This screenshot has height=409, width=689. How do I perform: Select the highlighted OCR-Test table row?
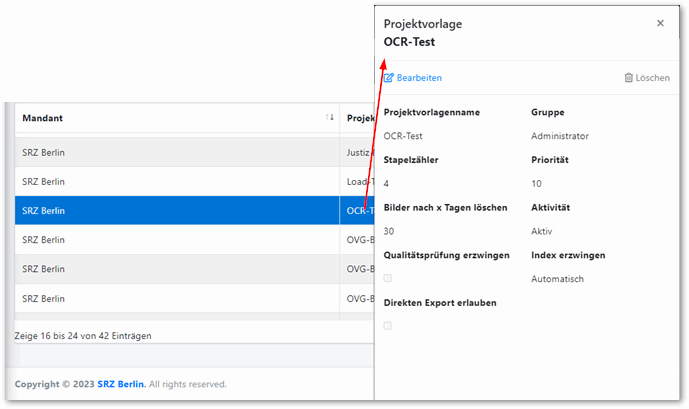194,210
